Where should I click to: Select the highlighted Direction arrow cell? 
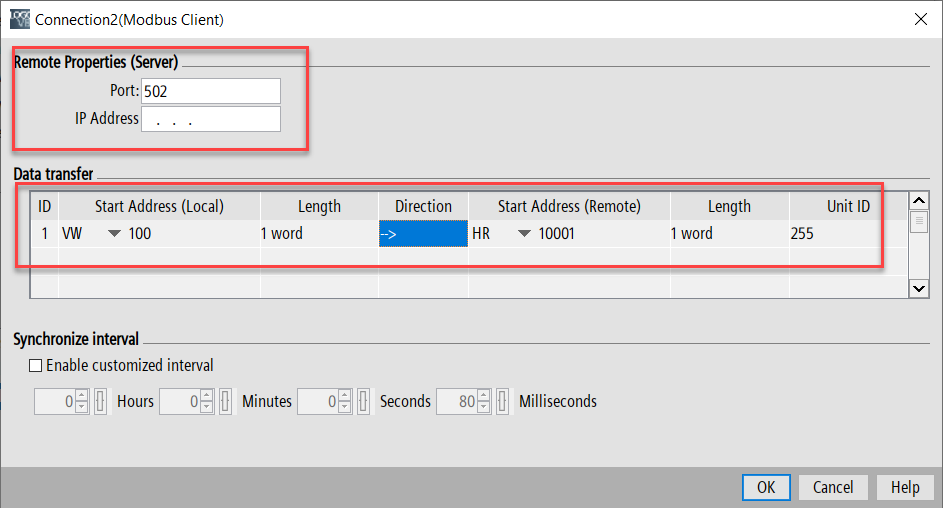pyautogui.click(x=423, y=234)
